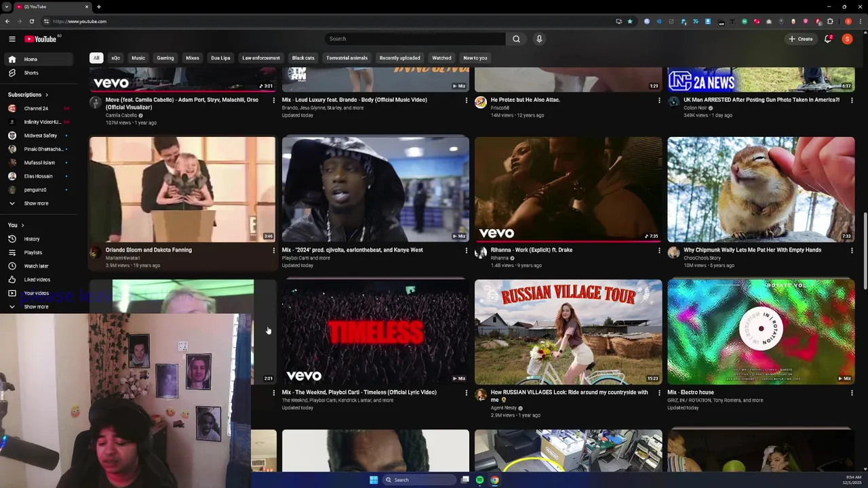Image resolution: width=868 pixels, height=488 pixels.
Task: Select the Black cats filter chip
Action: pyautogui.click(x=303, y=58)
